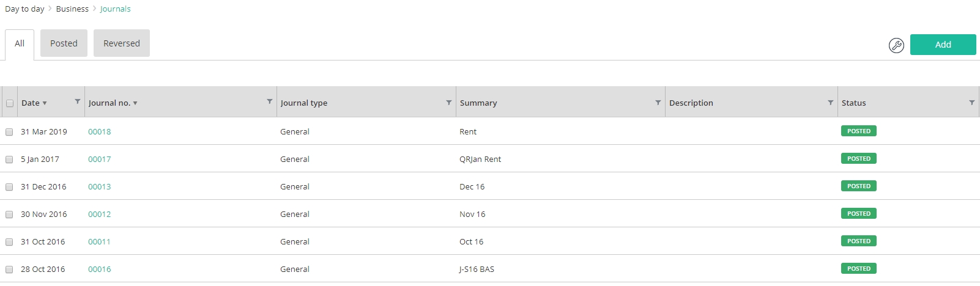Screen dimensions: 980x286
Task: Open journal number 00017 link
Action: click(100, 159)
